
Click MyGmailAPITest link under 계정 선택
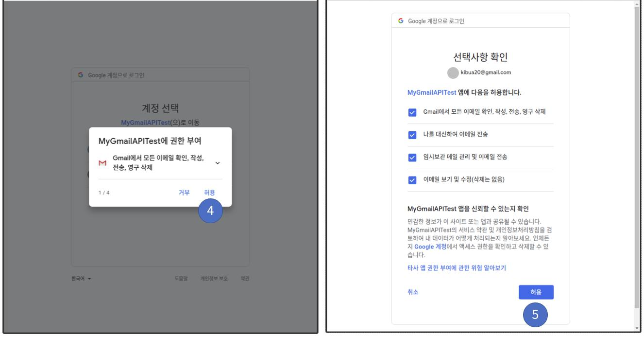click(146, 123)
